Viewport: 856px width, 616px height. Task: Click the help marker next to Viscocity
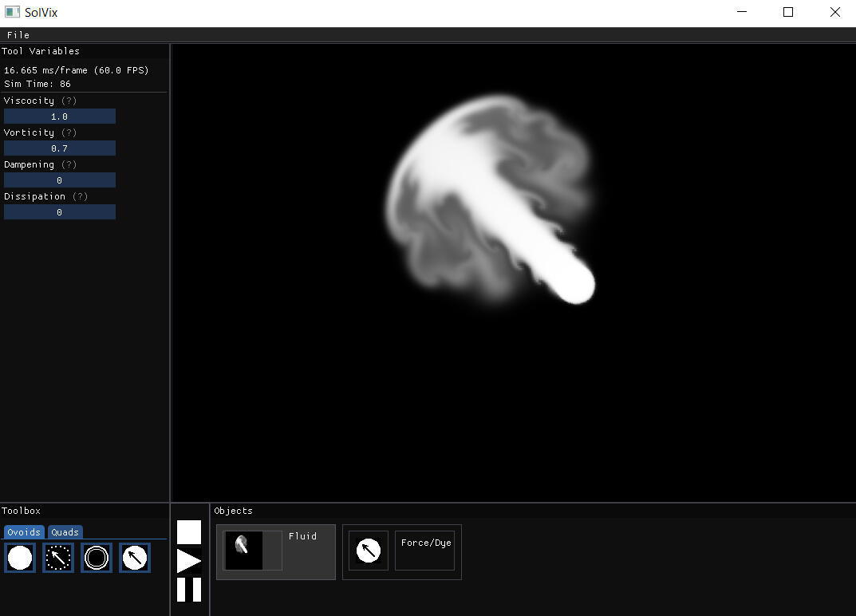point(69,101)
